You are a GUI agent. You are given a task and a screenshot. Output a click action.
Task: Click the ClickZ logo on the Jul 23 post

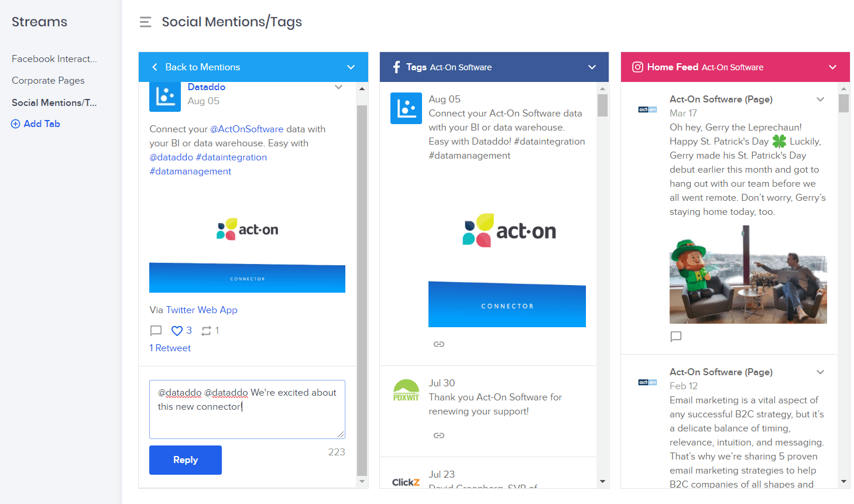click(406, 482)
